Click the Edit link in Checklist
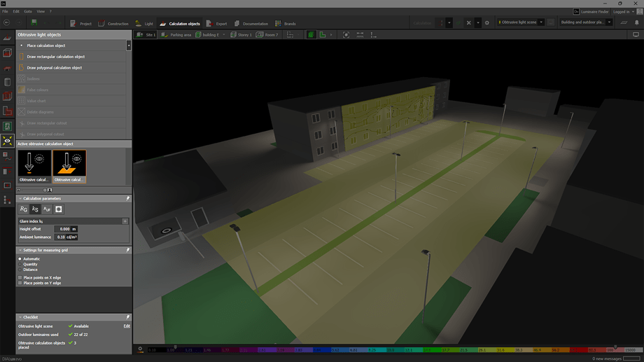Image resolution: width=644 pixels, height=362 pixels. coord(127,326)
